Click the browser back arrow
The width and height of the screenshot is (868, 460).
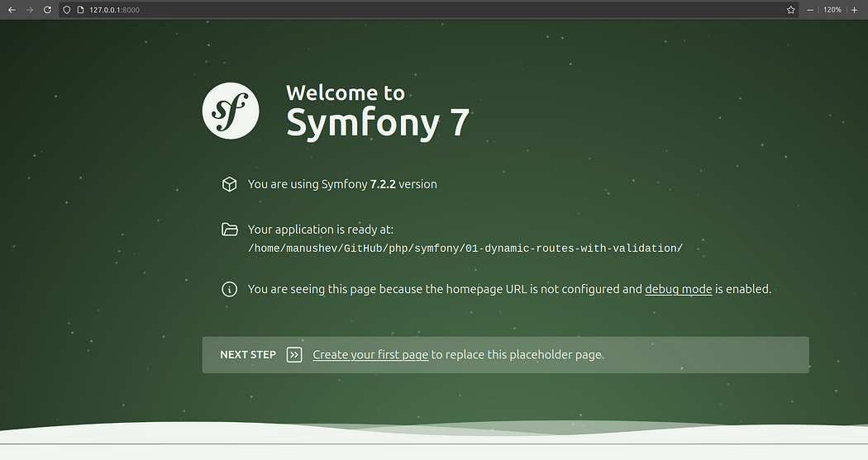(x=12, y=10)
